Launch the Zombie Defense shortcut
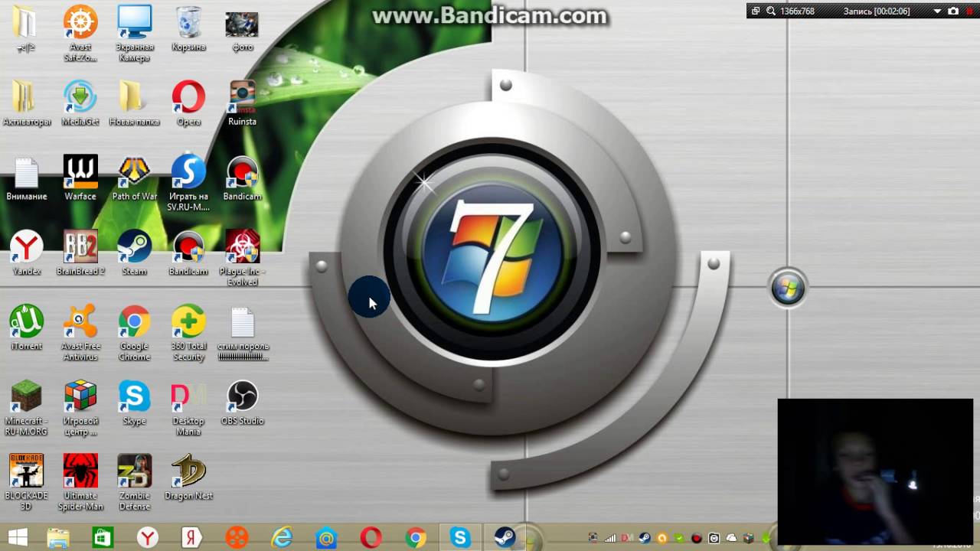 tap(134, 483)
